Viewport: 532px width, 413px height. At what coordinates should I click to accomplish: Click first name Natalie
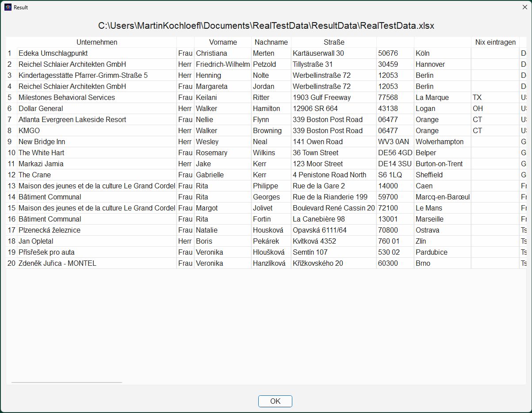(x=223, y=230)
